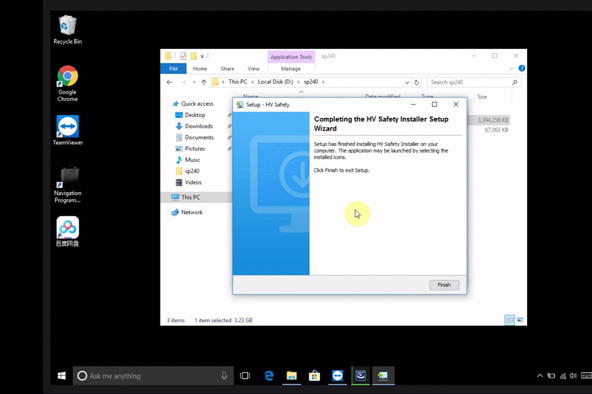Select the 67,063 KB file size cell
This screenshot has width=592, height=394.
pyautogui.click(x=496, y=130)
